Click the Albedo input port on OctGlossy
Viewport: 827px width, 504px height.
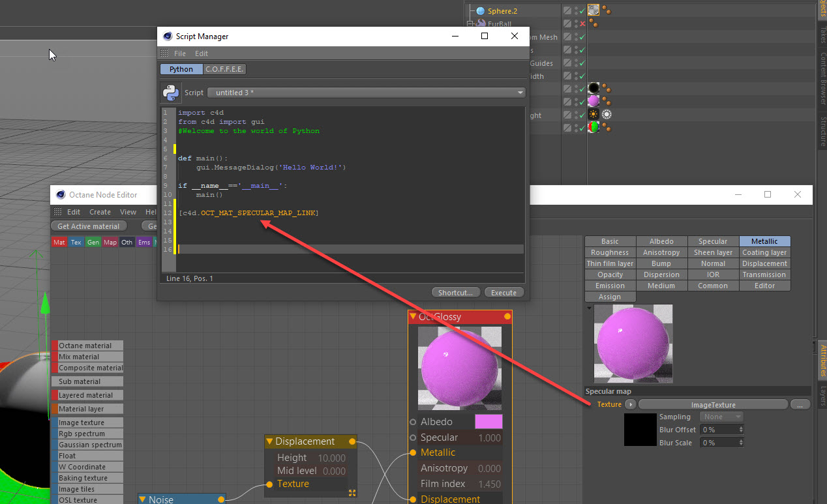pyautogui.click(x=413, y=422)
